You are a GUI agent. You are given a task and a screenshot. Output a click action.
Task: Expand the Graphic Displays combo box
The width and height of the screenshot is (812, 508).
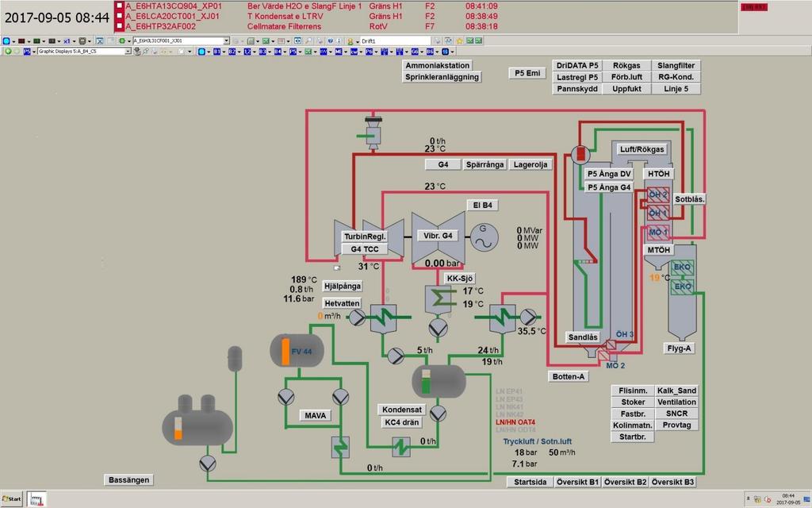point(128,52)
